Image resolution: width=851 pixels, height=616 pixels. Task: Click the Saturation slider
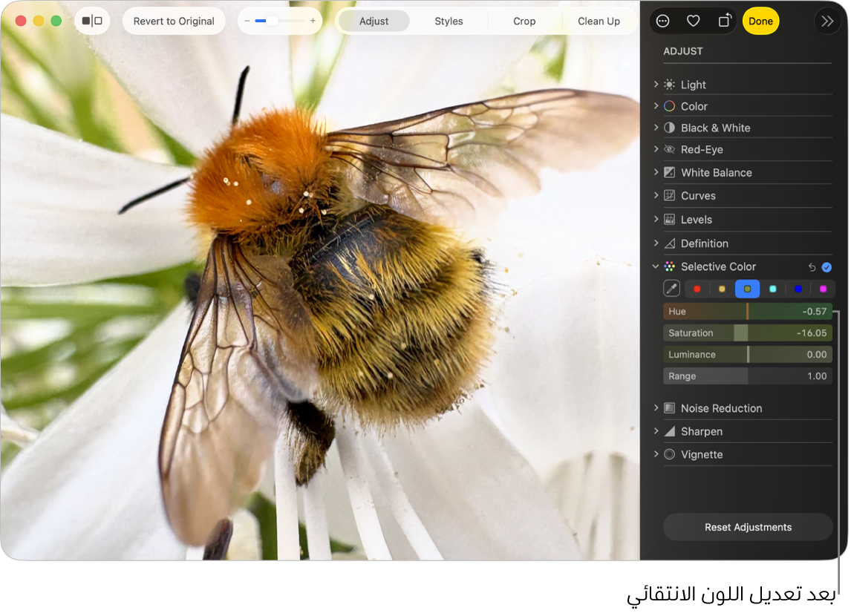pyautogui.click(x=749, y=334)
